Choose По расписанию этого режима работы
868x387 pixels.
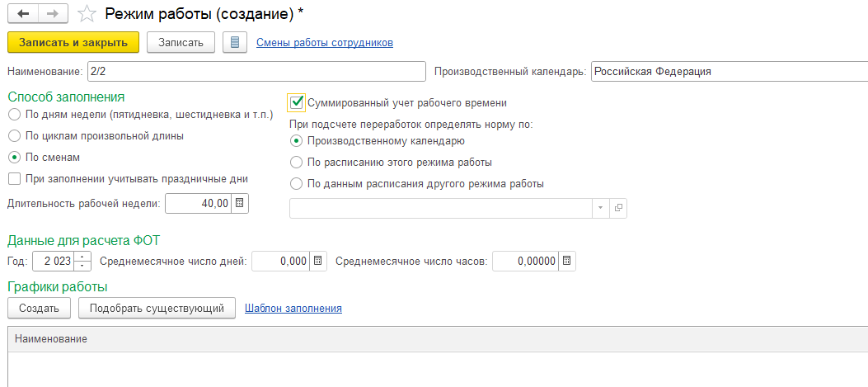296,163
